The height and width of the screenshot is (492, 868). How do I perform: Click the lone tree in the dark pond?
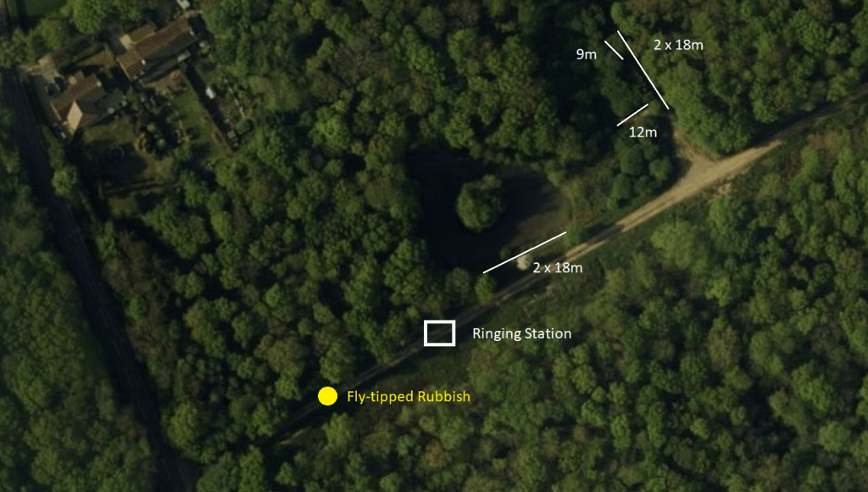480,203
